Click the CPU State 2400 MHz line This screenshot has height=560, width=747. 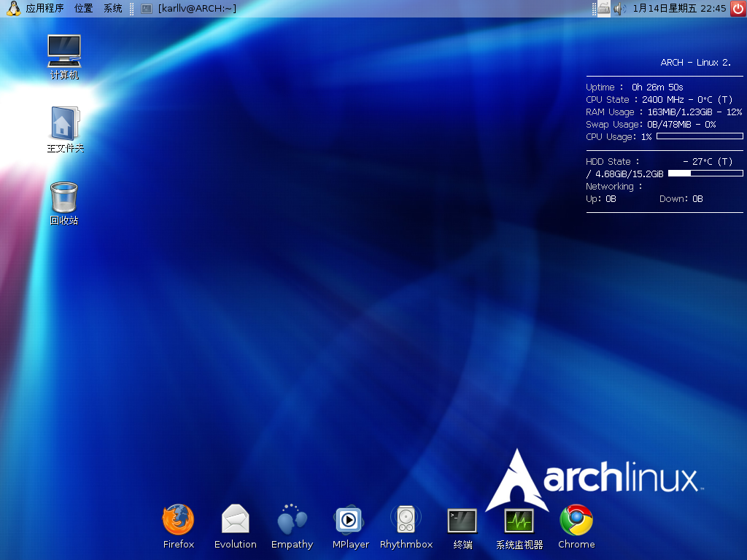pos(659,99)
